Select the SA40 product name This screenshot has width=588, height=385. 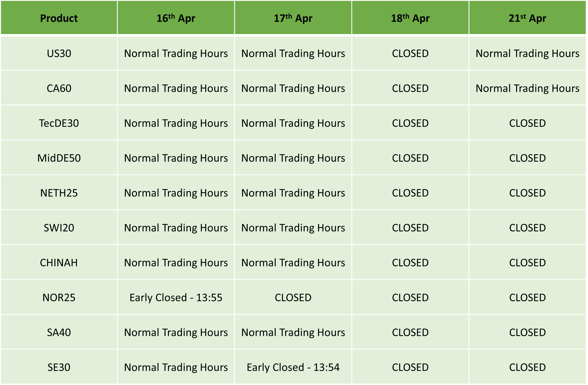point(59,332)
